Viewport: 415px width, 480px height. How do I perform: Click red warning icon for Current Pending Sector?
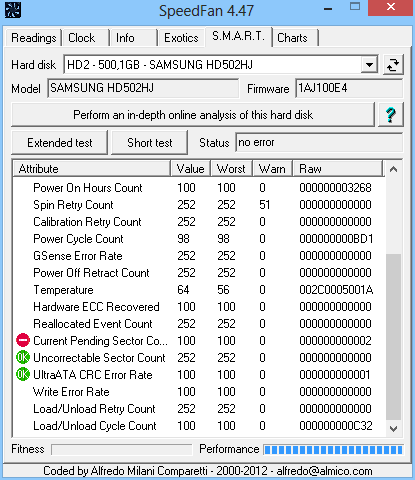click(x=23, y=340)
